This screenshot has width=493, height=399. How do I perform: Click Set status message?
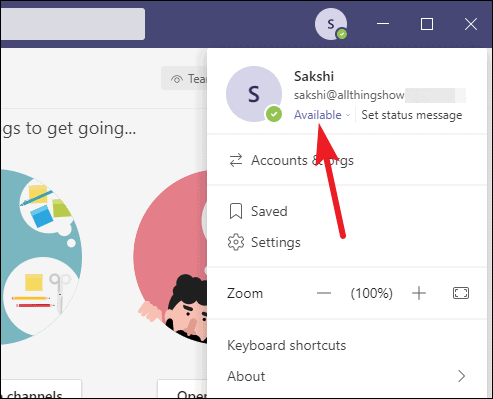(412, 115)
